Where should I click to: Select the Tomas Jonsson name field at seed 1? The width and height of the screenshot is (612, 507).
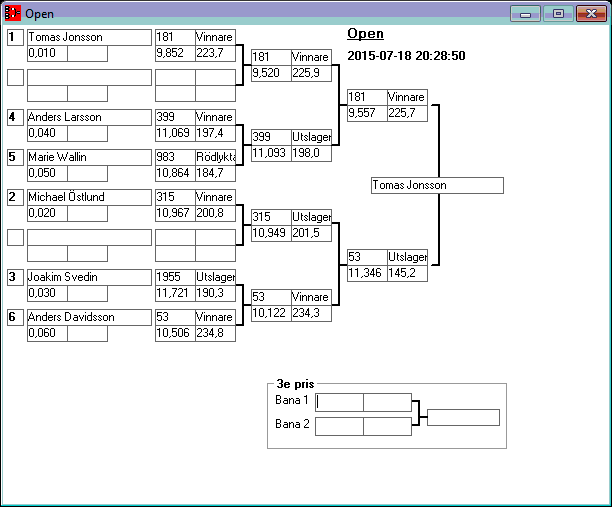pyautogui.click(x=86, y=38)
